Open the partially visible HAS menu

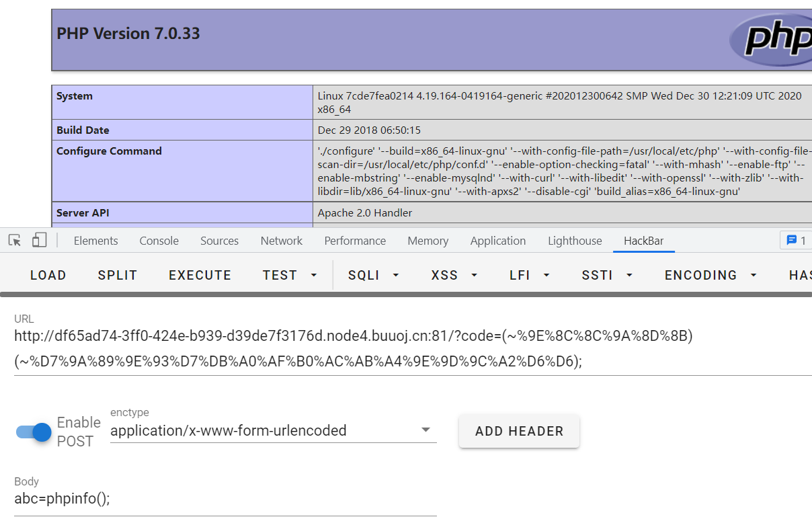pos(800,275)
